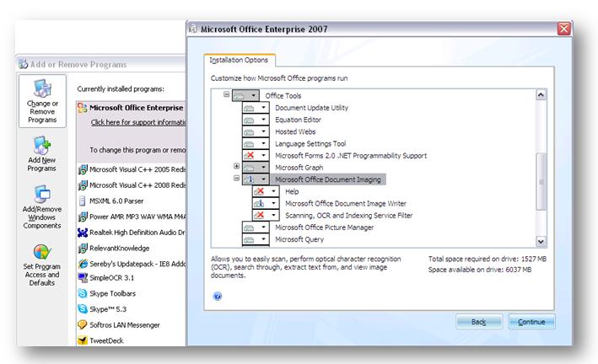This screenshot has height=364, width=598.
Task: Click the Microsoft Office Enterprise program icon
Action: (83, 108)
